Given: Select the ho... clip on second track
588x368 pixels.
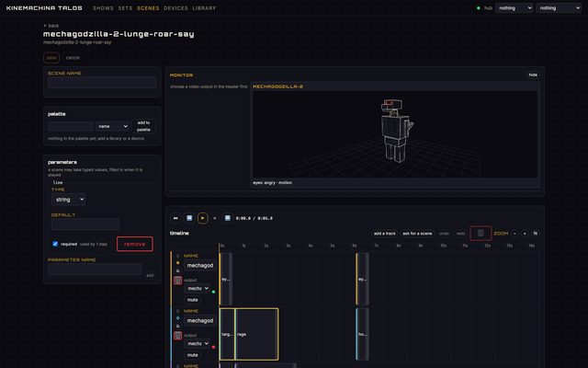Looking at the screenshot, I should click(x=362, y=334).
